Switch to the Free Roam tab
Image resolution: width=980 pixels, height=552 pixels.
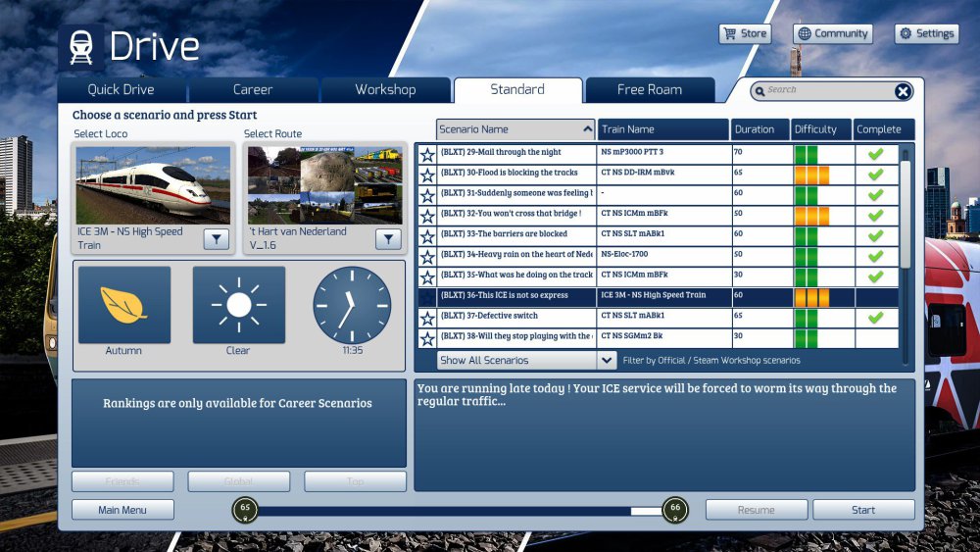(x=649, y=89)
